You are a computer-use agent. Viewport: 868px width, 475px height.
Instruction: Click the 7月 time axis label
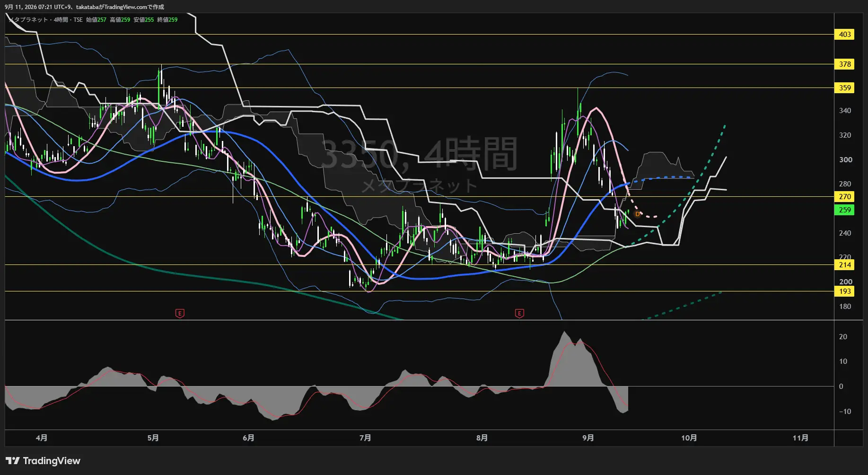point(365,438)
